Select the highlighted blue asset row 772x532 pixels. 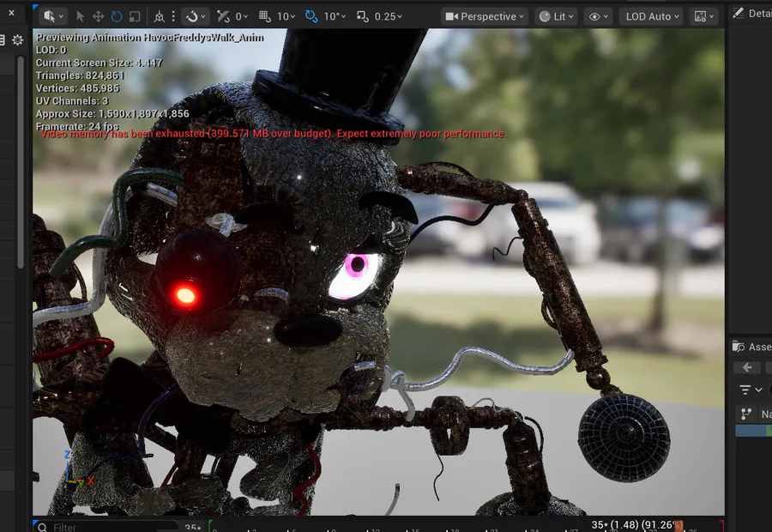click(753, 431)
